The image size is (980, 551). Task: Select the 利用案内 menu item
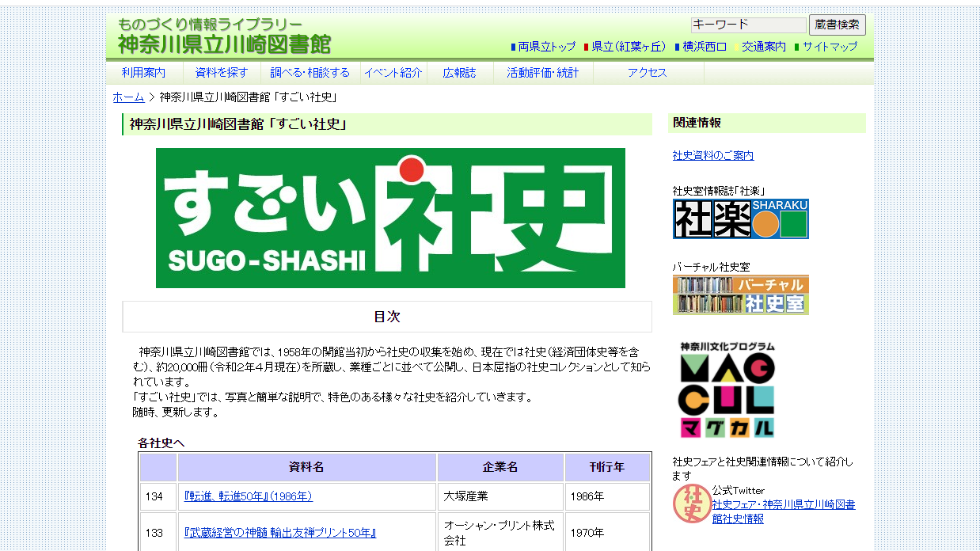tap(144, 73)
